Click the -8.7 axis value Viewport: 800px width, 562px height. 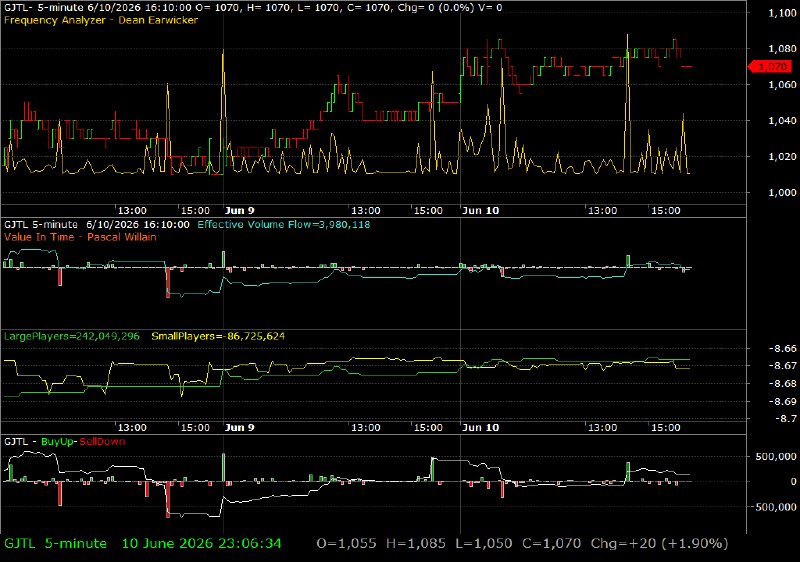click(x=785, y=419)
